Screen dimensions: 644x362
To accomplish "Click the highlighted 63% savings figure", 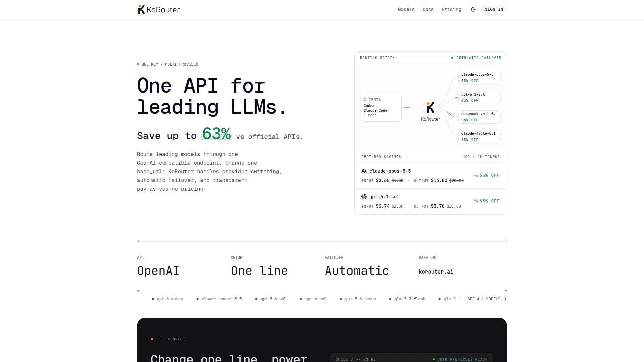I will [216, 134].
